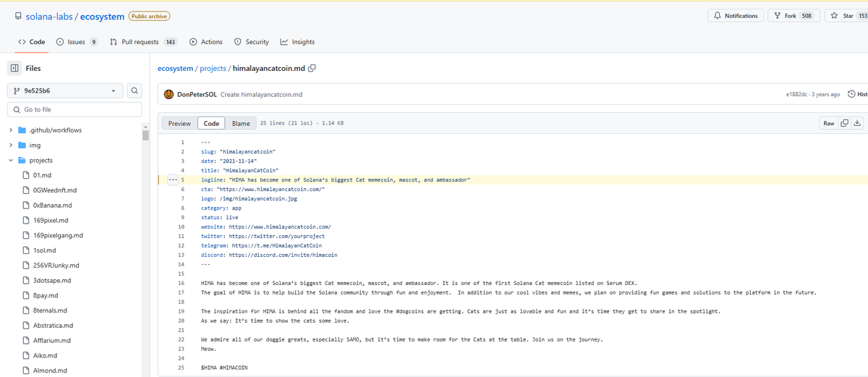
Task: Open file 169pixelgang.md
Action: [x=58, y=235]
